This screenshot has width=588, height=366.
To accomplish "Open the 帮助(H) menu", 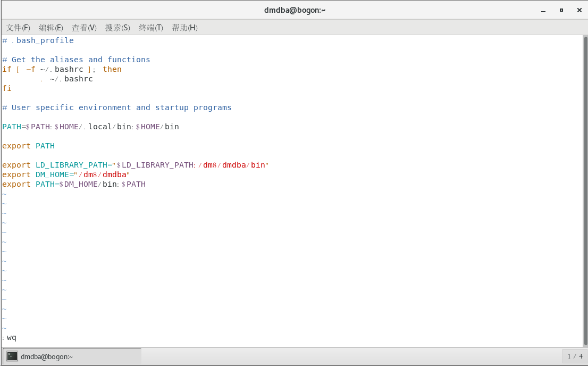I will 184,28.
